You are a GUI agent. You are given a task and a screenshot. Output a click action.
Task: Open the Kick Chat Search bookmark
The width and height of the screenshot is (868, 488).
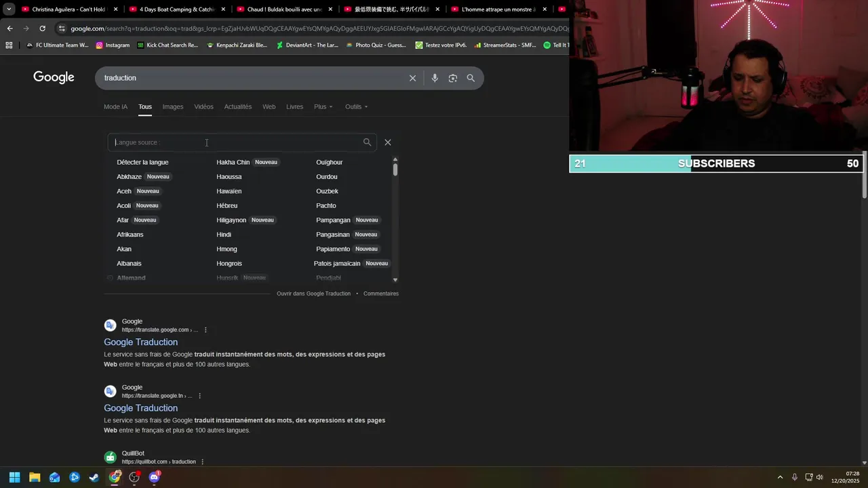click(x=167, y=45)
